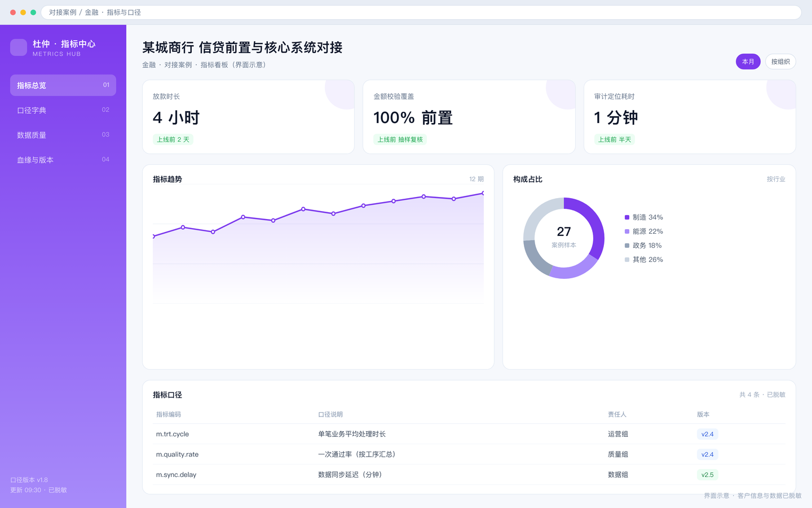The image size is (812, 508).
Task: Click the 上线前 半天 tag
Action: click(614, 139)
